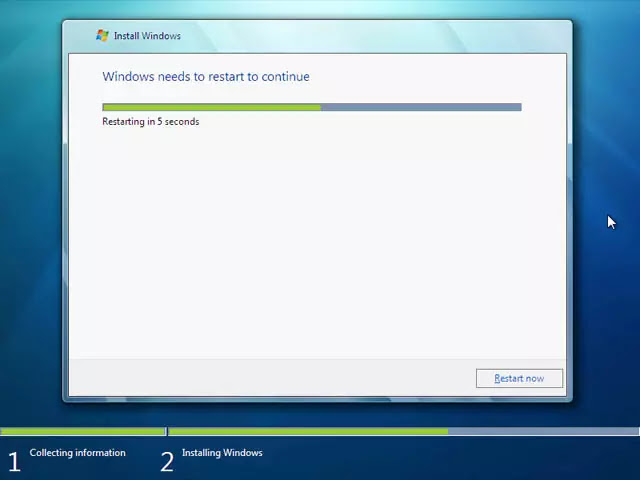Image resolution: width=640 pixels, height=480 pixels.
Task: Click the restart countdown progress bar
Action: coord(312,107)
